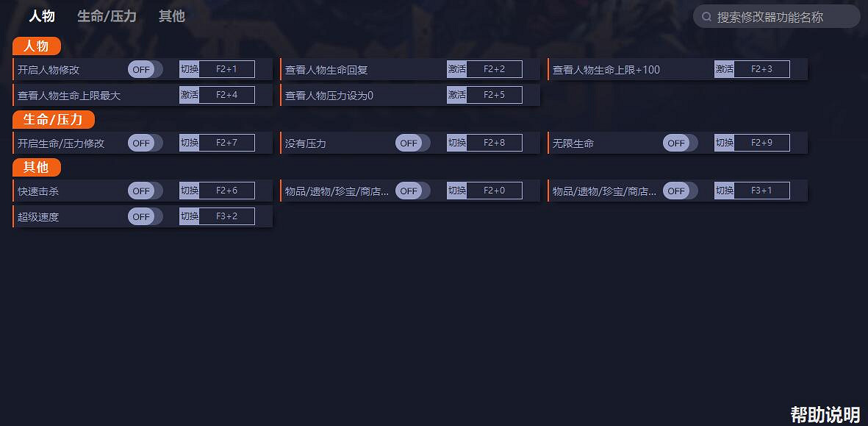Screen dimensions: 868x426
Task: Enable the 开启生命/压力修改 toggle
Action: [144, 143]
